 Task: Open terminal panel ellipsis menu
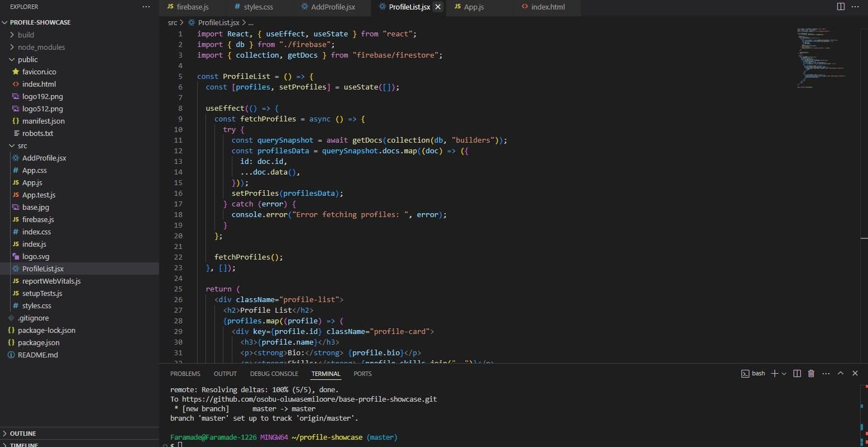826,373
